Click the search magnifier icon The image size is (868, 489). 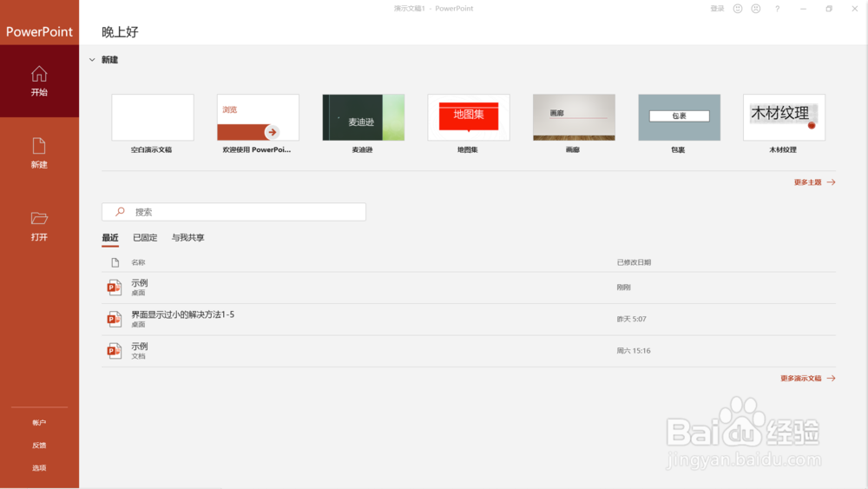(120, 212)
